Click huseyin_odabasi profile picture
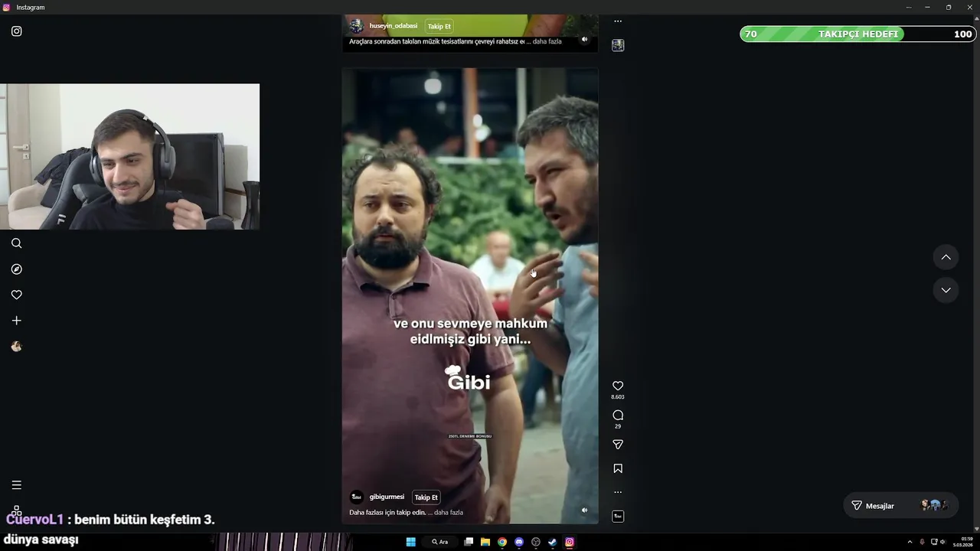Screen dimensions: 980x551 tap(357, 26)
